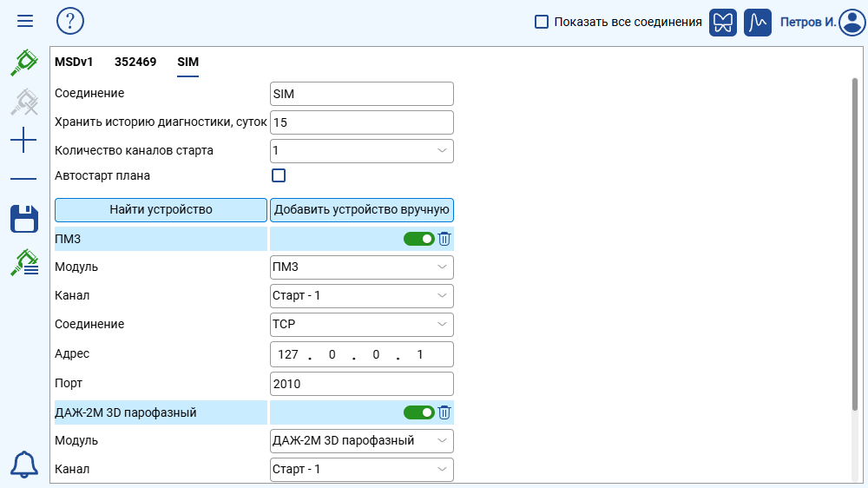Delete the ПМЗ device with trash icon
868x488 pixels.
coord(444,239)
